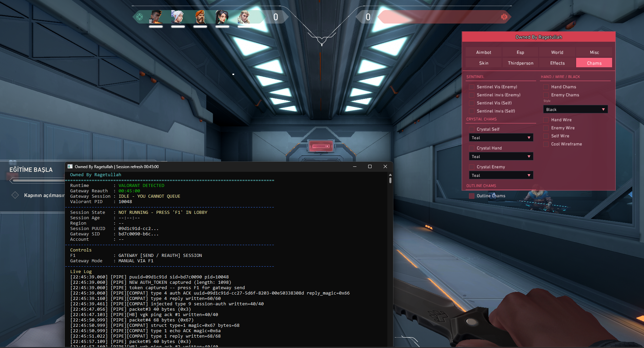The width and height of the screenshot is (644, 348).
Task: Expand the Crystal Enemy color dropdown
Action: pyautogui.click(x=501, y=175)
